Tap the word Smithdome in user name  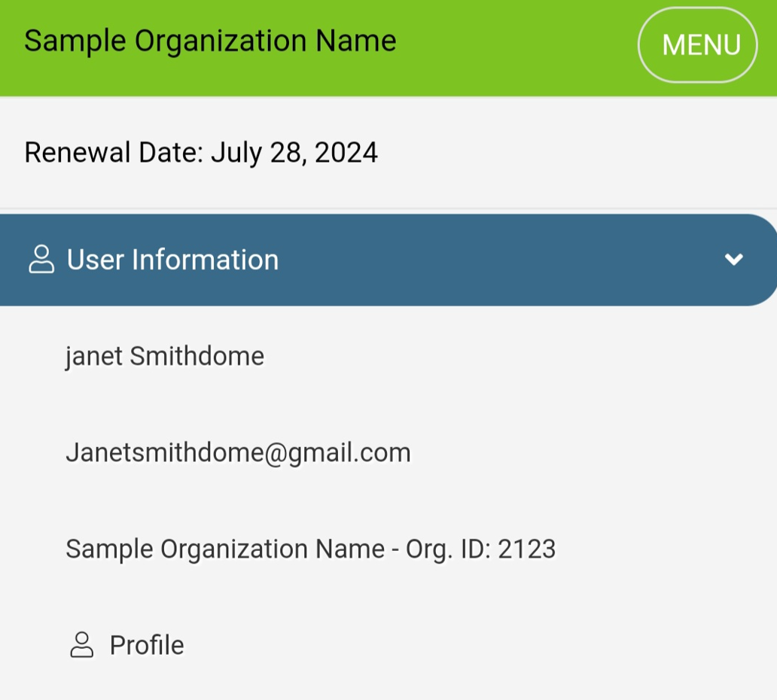(x=197, y=356)
